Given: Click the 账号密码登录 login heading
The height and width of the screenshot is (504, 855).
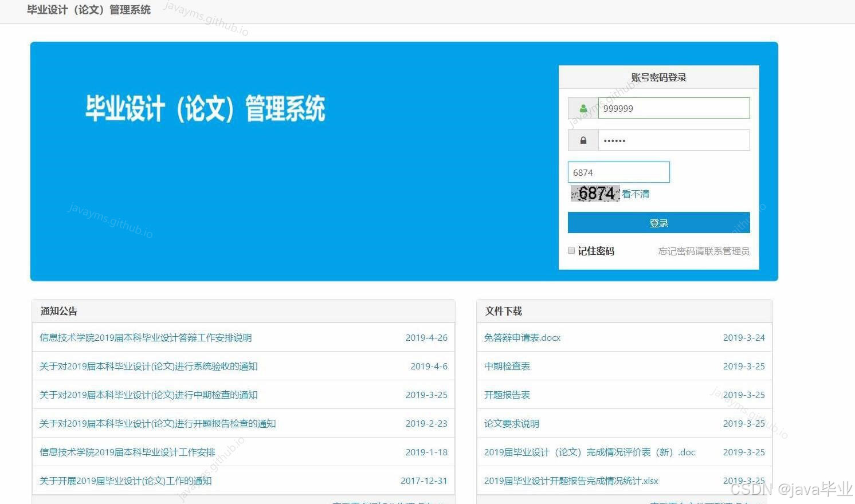Looking at the screenshot, I should (659, 77).
